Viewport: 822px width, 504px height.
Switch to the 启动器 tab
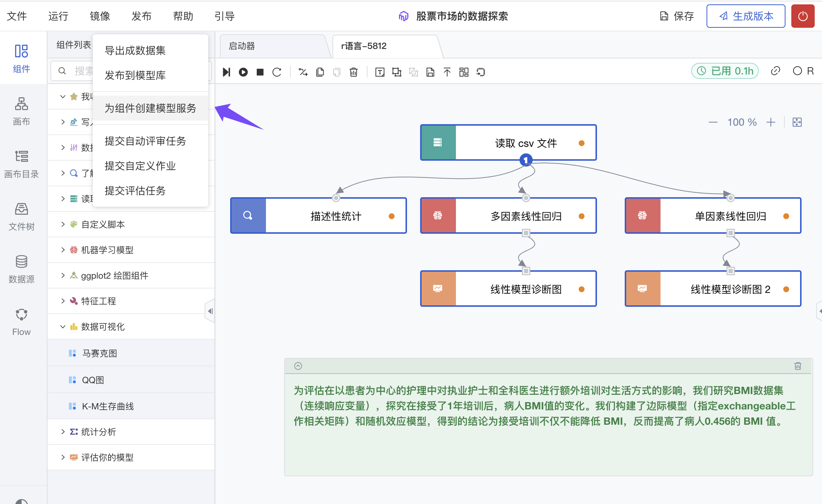(242, 46)
